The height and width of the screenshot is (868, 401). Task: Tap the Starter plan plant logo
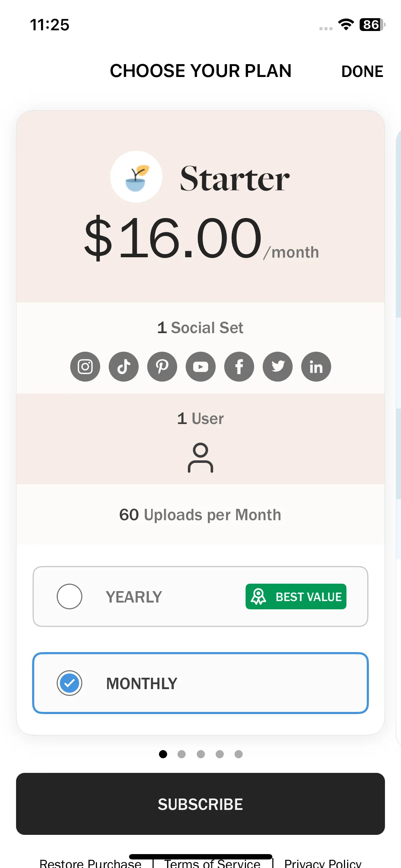point(136,177)
